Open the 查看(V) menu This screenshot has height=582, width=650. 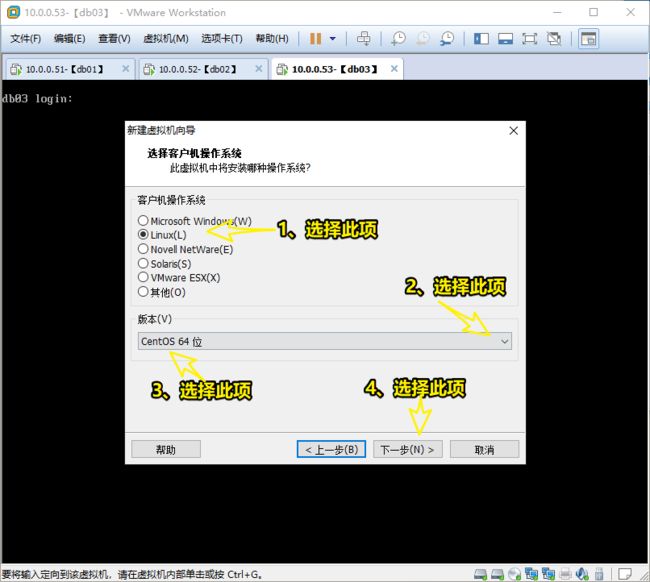point(114,39)
